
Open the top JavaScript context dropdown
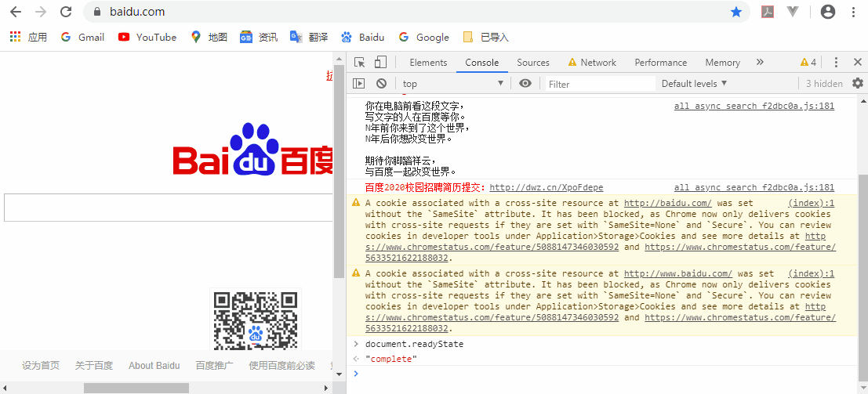(x=453, y=84)
